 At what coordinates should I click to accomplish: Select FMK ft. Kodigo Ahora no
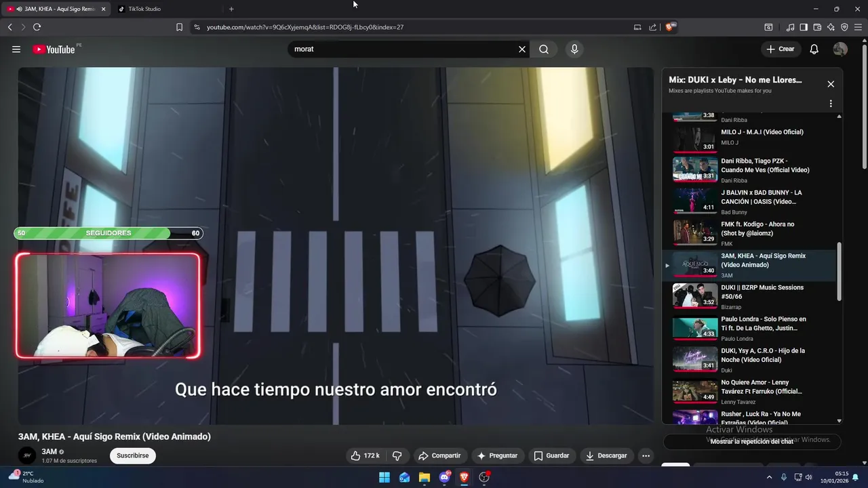click(x=749, y=233)
